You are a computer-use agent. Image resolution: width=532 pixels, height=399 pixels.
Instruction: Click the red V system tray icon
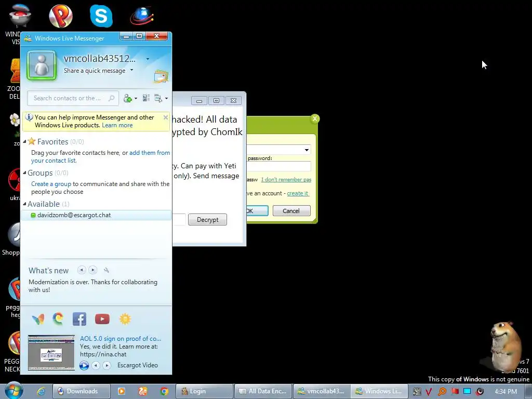pyautogui.click(x=429, y=392)
